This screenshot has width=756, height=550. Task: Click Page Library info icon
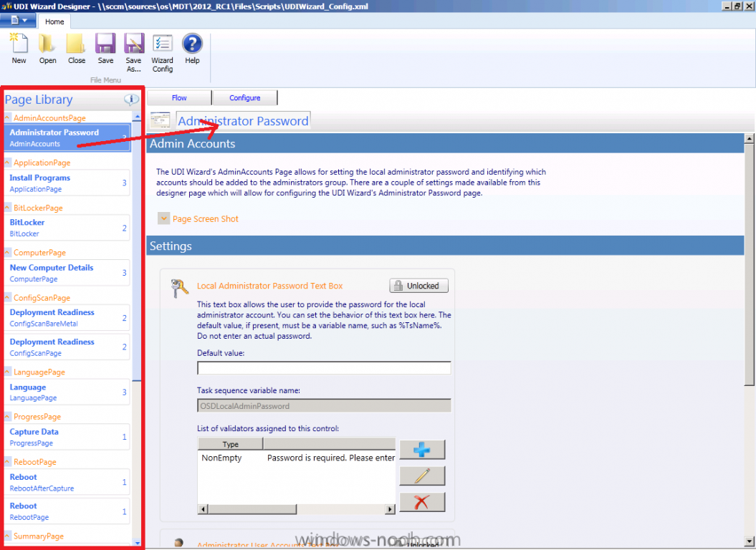(130, 100)
